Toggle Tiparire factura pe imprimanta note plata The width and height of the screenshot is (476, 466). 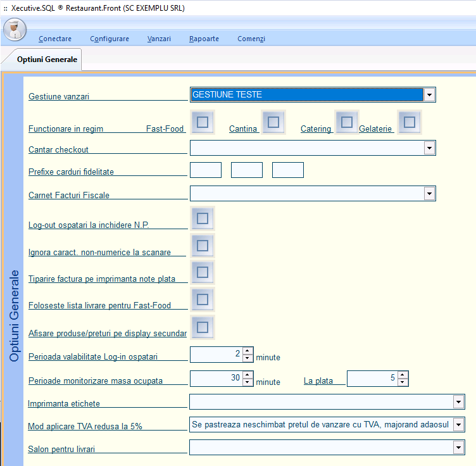(x=203, y=272)
